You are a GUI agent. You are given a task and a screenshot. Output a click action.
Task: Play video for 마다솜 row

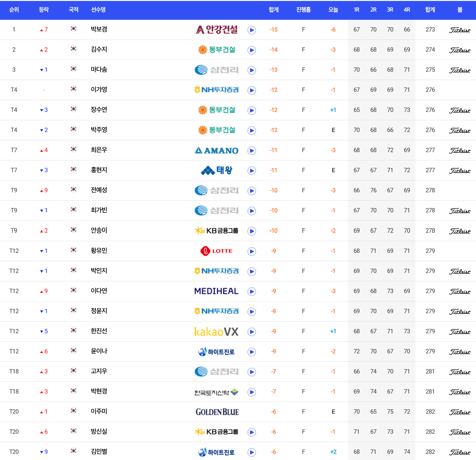click(252, 70)
